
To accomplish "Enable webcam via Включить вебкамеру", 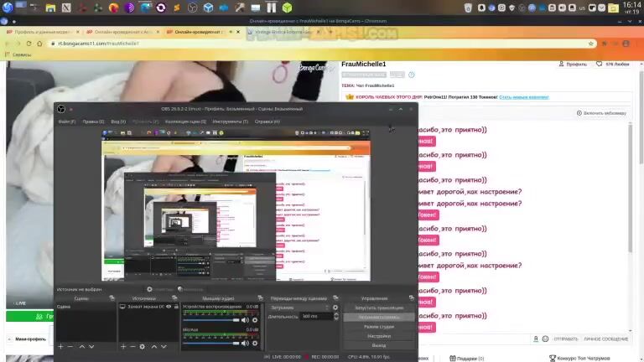I will coord(604,113).
